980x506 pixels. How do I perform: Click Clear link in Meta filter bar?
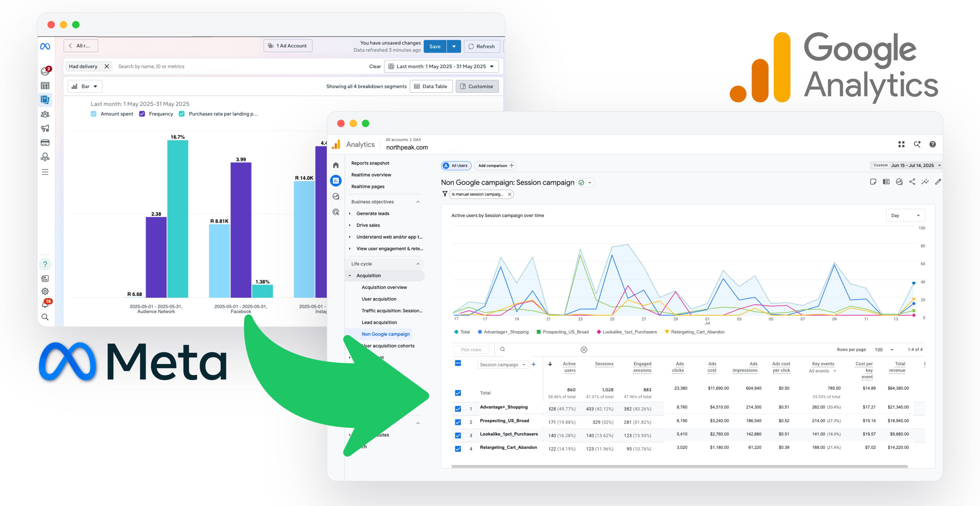(375, 66)
